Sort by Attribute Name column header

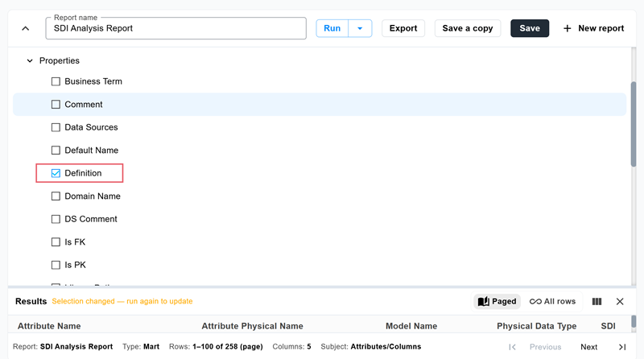click(x=49, y=326)
